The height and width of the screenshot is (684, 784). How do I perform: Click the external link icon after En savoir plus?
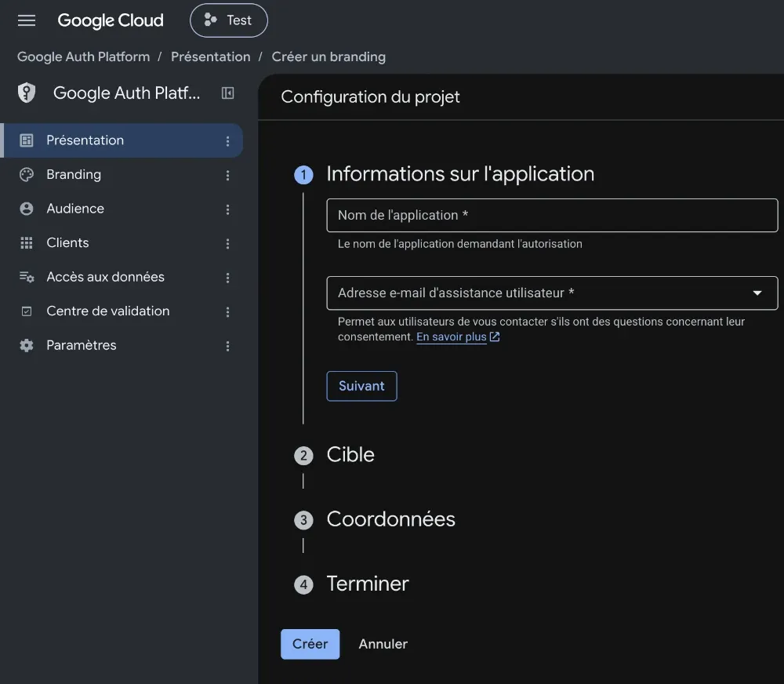495,337
